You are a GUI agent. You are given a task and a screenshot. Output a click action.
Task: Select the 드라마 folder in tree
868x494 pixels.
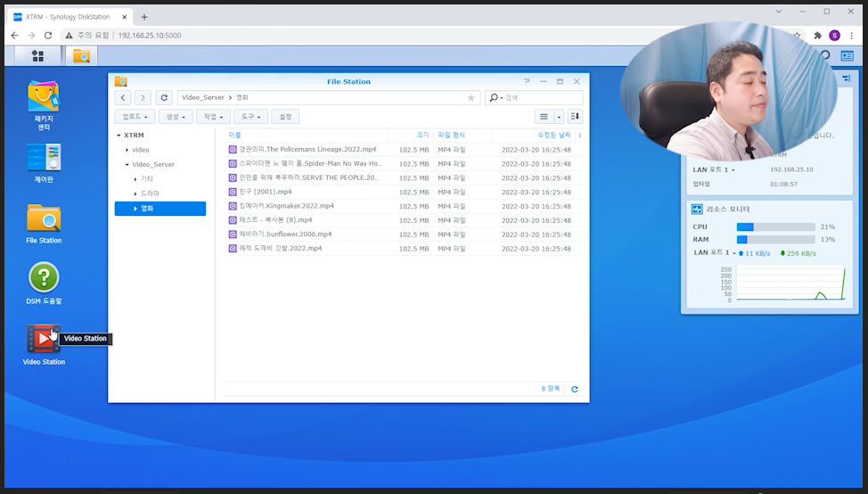(x=150, y=193)
